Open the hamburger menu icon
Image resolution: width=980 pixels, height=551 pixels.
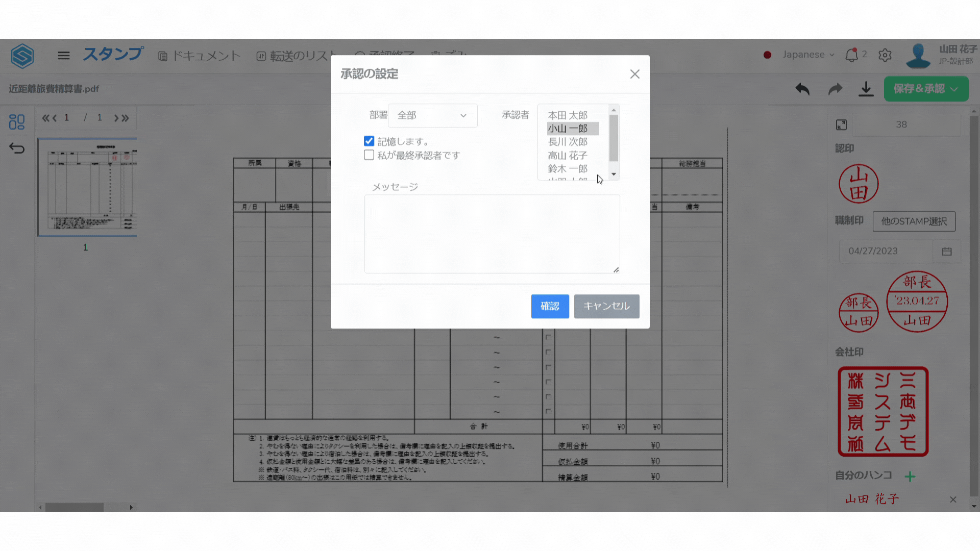64,55
